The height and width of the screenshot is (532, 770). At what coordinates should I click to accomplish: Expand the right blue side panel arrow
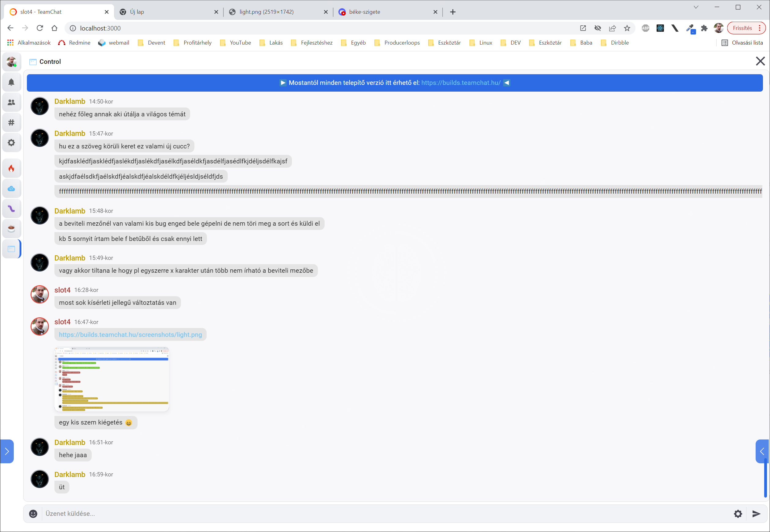tap(762, 451)
